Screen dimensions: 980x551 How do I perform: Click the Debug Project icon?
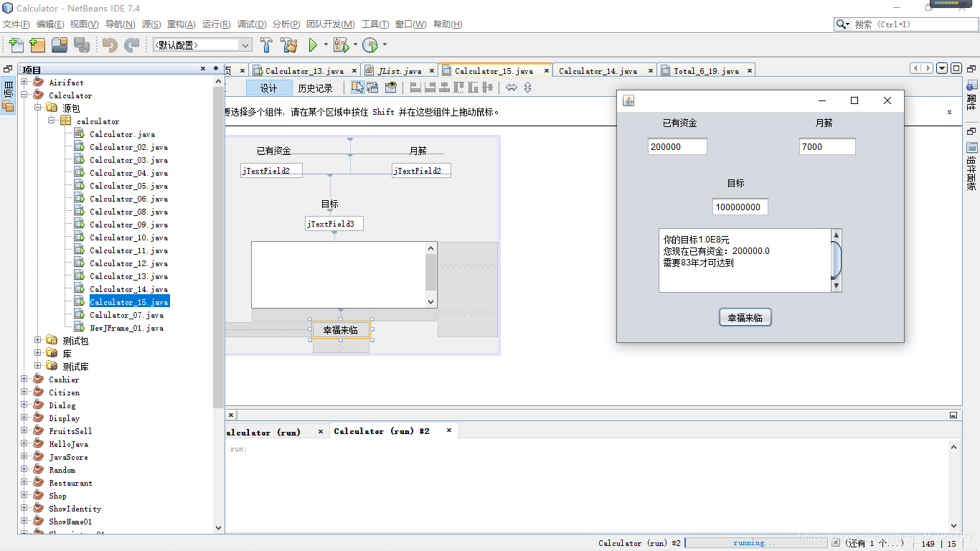tap(341, 45)
